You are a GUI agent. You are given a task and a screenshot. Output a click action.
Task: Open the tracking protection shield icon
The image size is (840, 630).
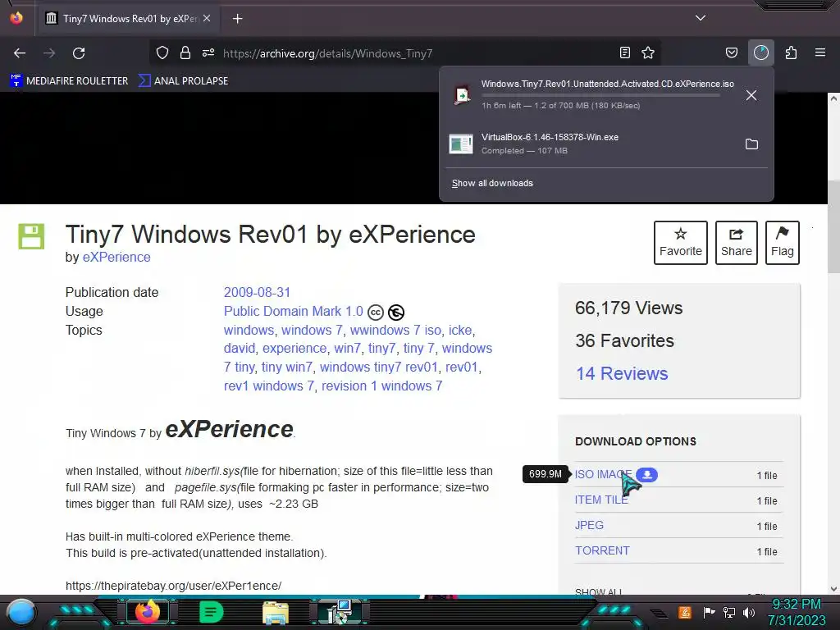(x=162, y=52)
